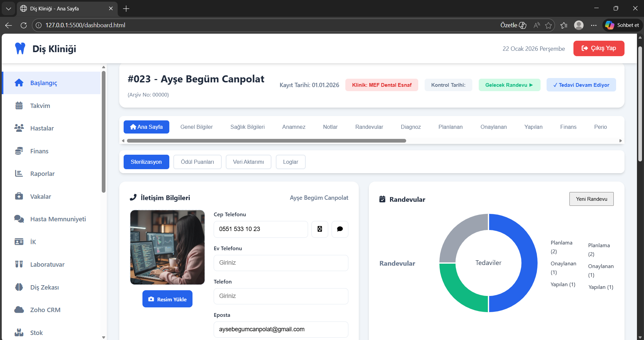Click the patient photo thumbnail

point(167,247)
